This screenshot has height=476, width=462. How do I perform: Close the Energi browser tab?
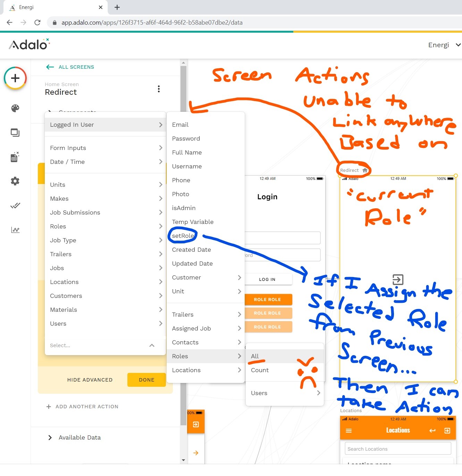click(101, 7)
